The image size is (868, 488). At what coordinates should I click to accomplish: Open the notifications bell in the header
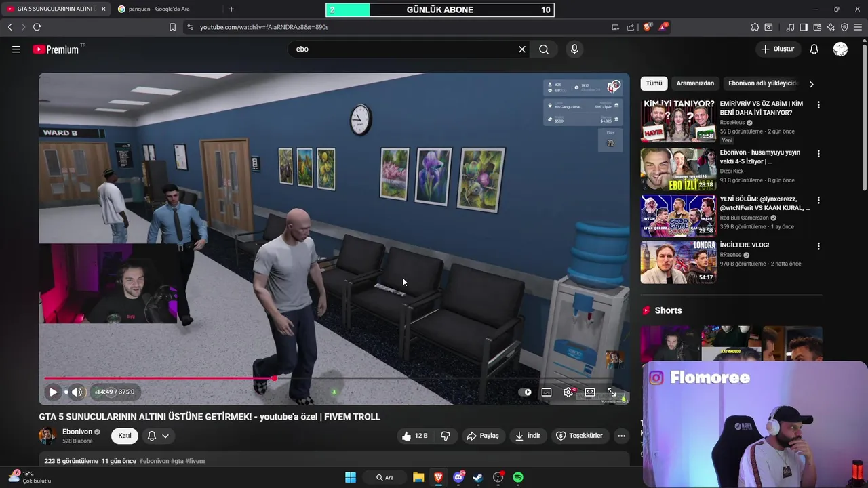[x=814, y=49]
